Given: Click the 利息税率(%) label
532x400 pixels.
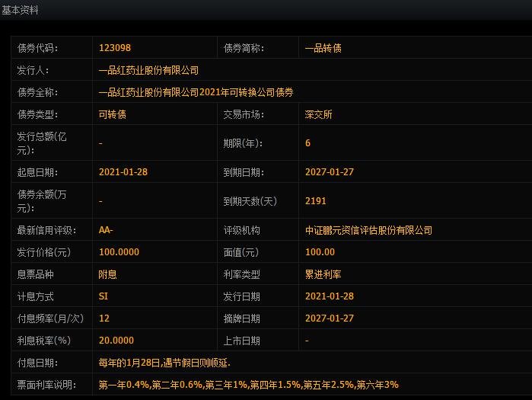Looking at the screenshot, I should click(44, 341).
